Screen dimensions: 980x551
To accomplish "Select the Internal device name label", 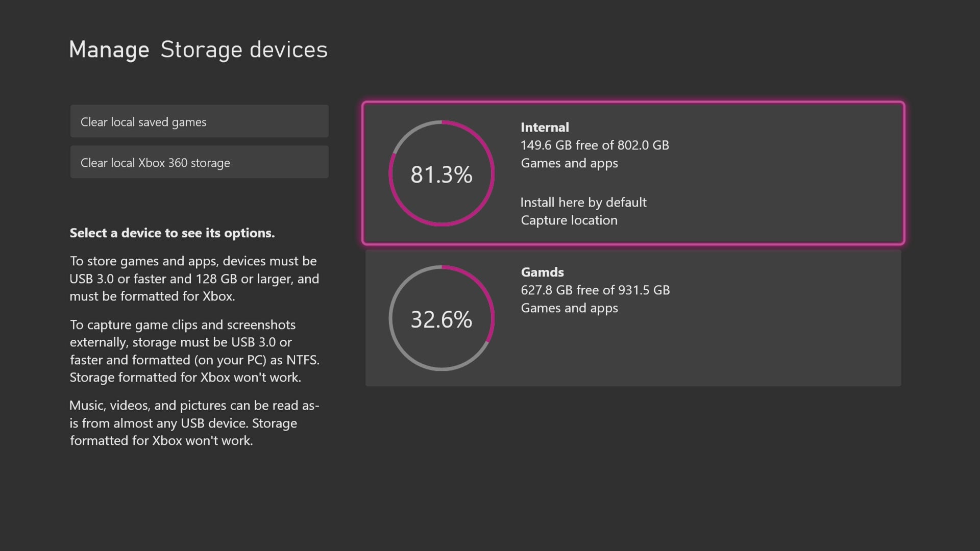I will coord(544,127).
